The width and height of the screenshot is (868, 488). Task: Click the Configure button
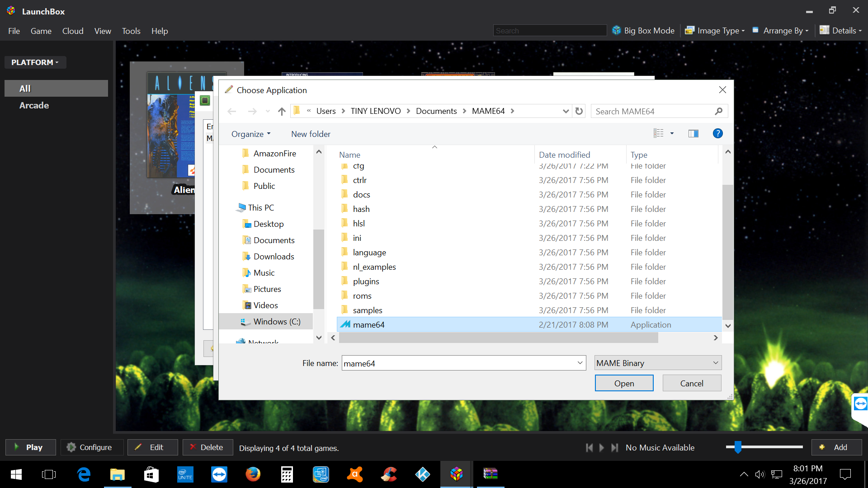92,447
